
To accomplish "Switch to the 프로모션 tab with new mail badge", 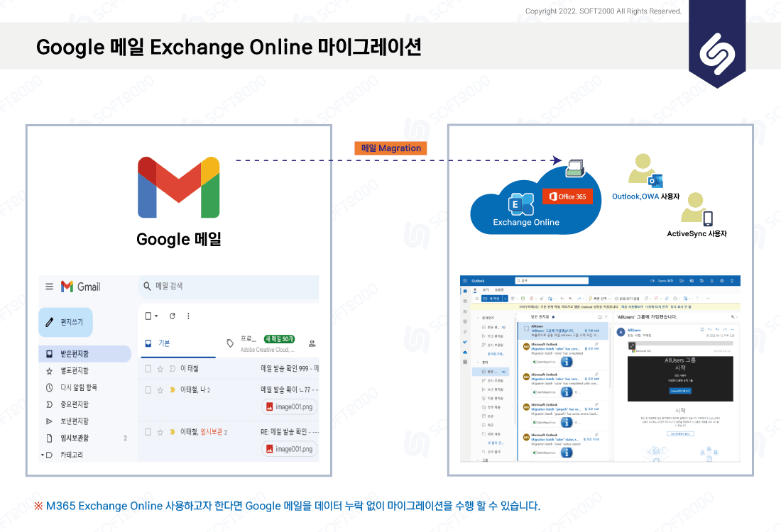I will [261, 343].
